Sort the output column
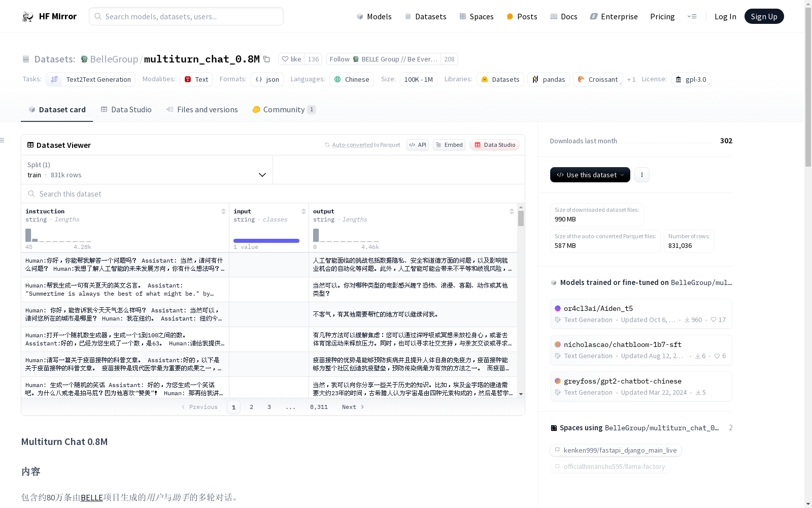Screen dimensions: 812x508 pos(512,211)
